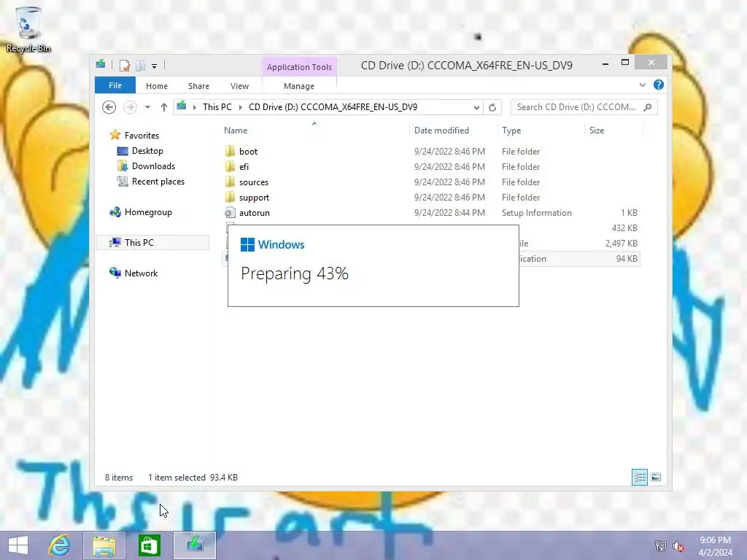Select This PC in the navigation pane
Image resolution: width=747 pixels, height=560 pixels.
tap(139, 243)
